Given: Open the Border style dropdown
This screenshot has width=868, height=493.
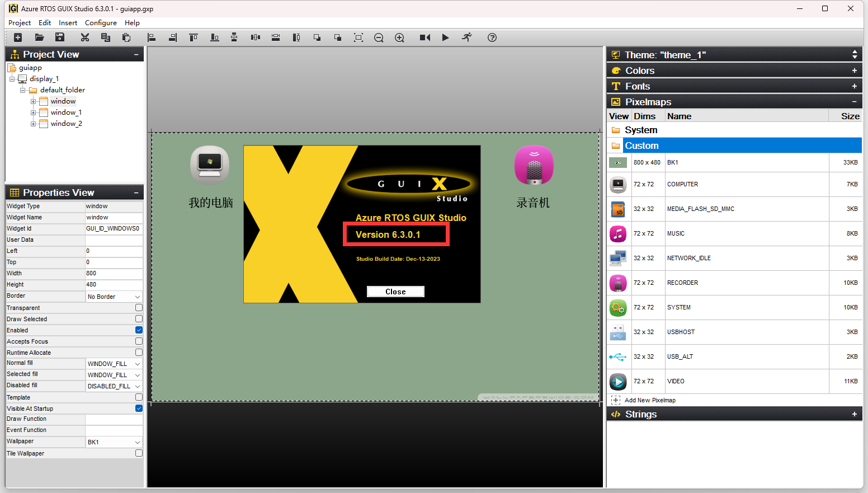Looking at the screenshot, I should pyautogui.click(x=114, y=297).
